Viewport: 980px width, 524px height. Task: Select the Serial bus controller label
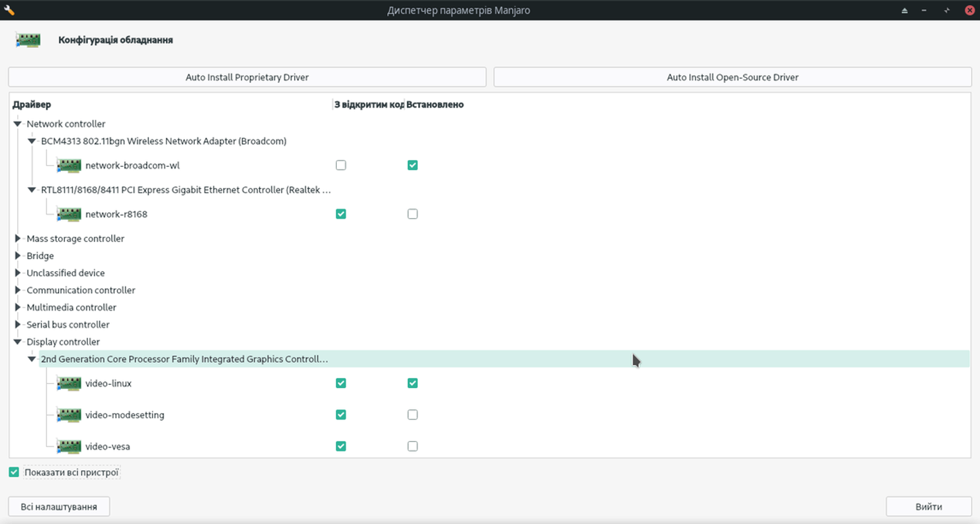68,325
